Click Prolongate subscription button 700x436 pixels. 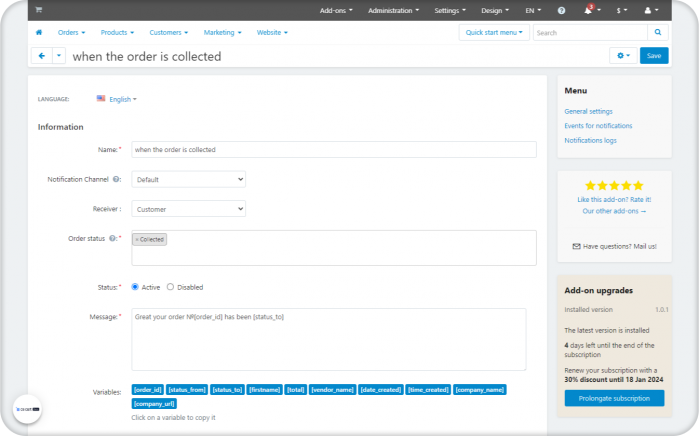[x=614, y=398]
